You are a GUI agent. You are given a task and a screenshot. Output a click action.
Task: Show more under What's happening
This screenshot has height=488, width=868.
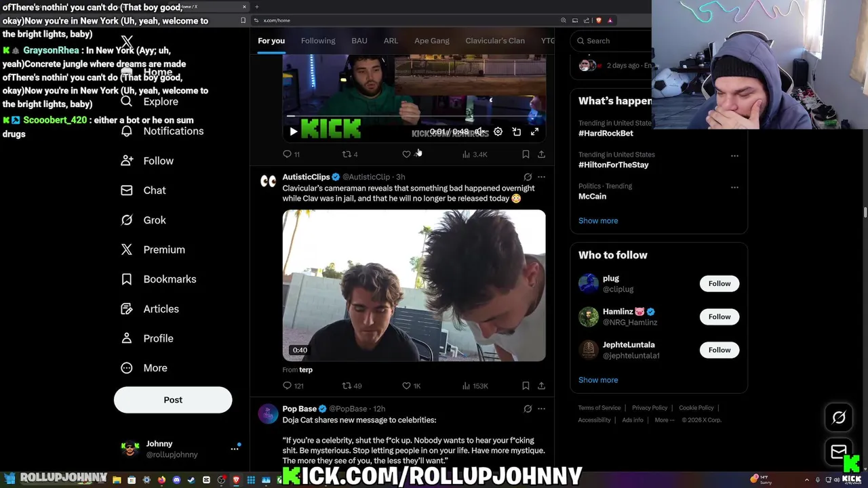click(598, 221)
